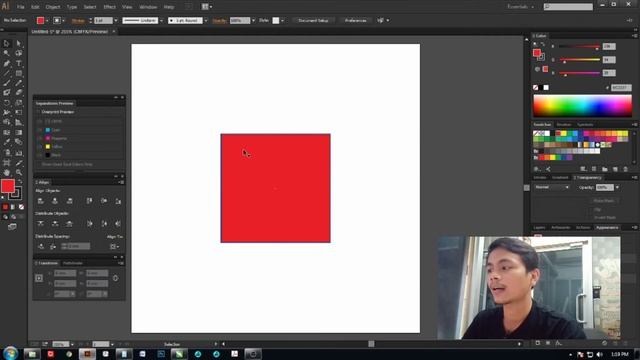
Task: Click Vertical Align Bottom in Align panel
Action: [x=118, y=201]
